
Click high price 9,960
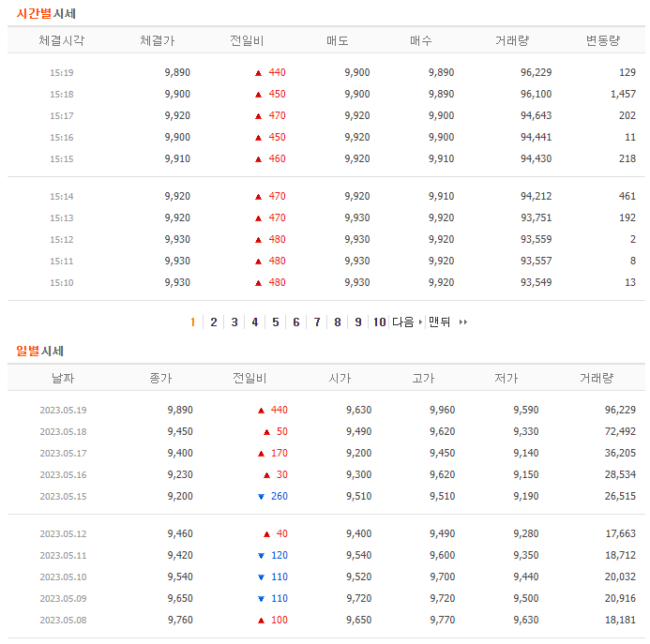442,410
